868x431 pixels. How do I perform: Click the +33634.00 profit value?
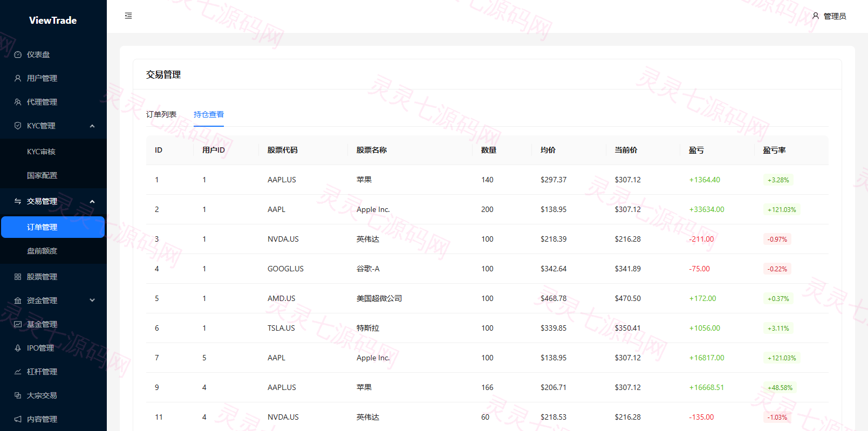[x=707, y=209]
